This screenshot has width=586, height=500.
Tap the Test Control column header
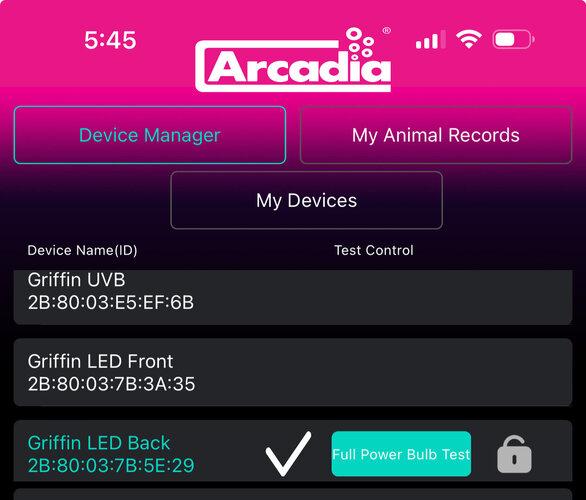point(374,250)
